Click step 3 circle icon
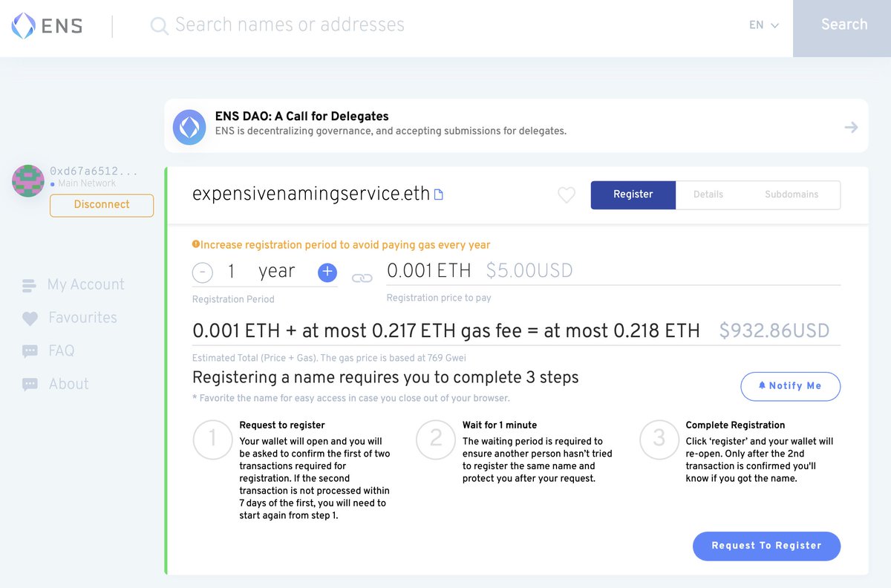891x588 pixels. click(659, 439)
